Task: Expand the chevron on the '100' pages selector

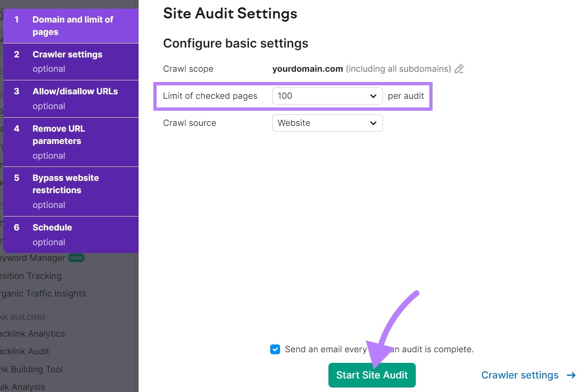Action: [x=373, y=96]
